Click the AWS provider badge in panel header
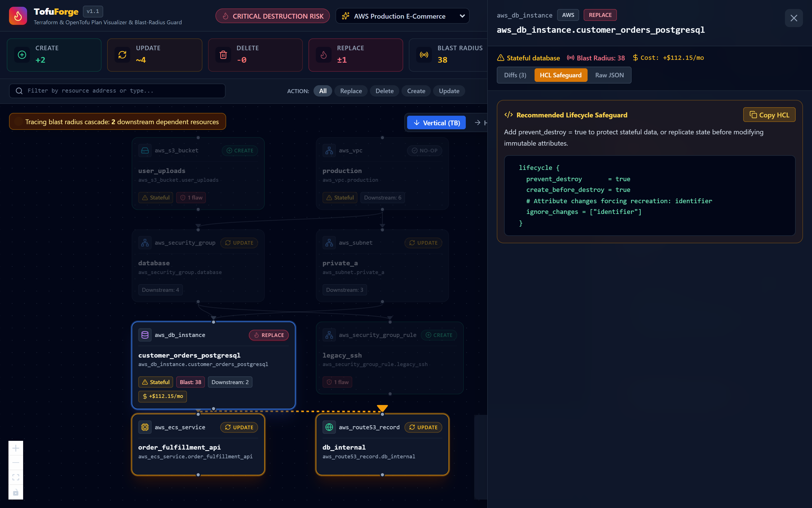Viewport: 812px width, 508px height. tap(568, 15)
